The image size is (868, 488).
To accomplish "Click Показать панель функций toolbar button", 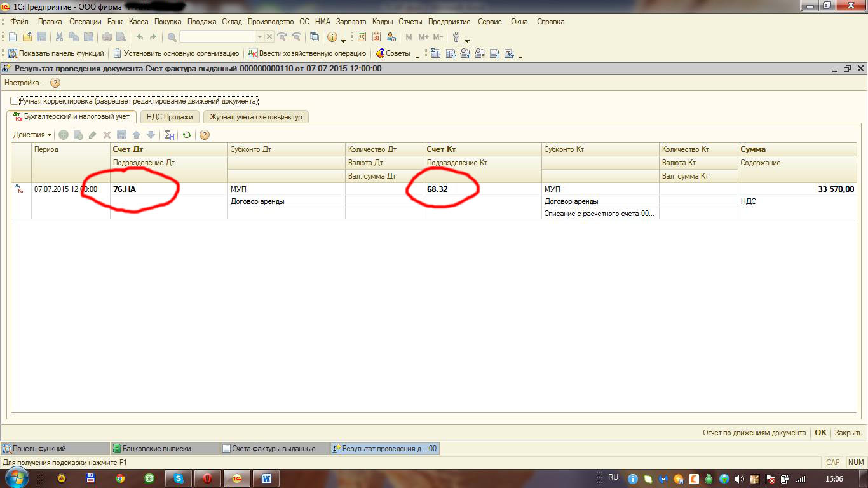I will (56, 53).
